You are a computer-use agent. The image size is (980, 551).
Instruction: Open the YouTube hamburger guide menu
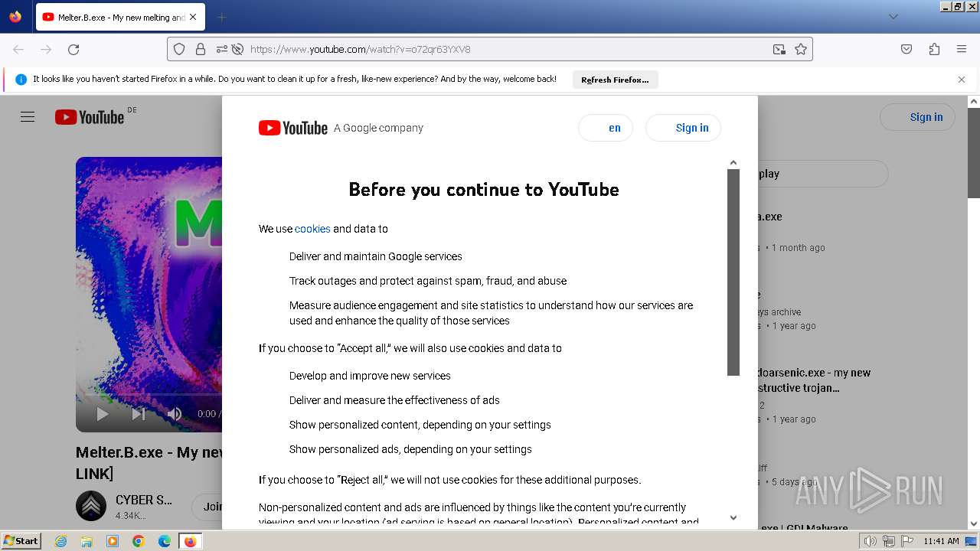coord(28,117)
